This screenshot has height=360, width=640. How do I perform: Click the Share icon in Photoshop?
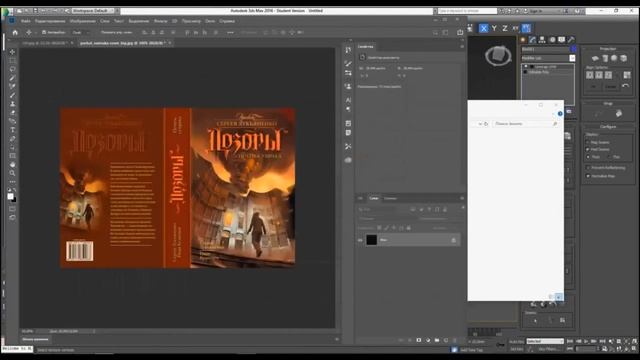(x=460, y=32)
